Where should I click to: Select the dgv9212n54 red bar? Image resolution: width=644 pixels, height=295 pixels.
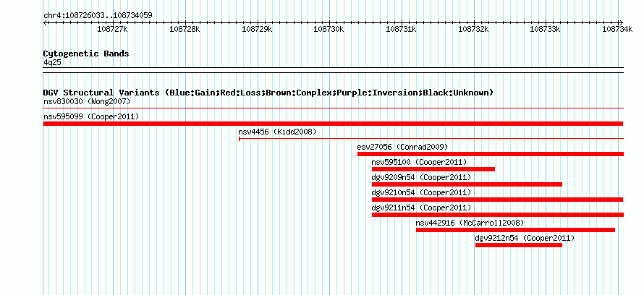click(519, 245)
